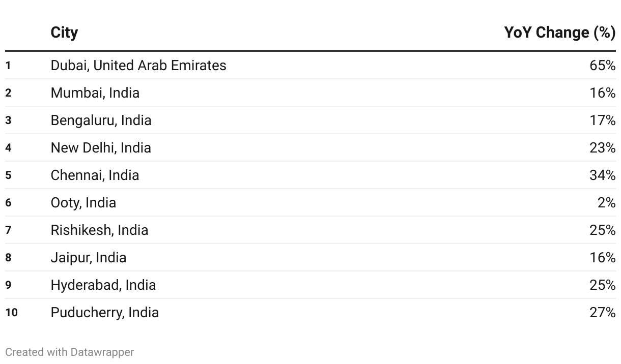Click the 65% value for Dubai
Image resolution: width=621 pixels, height=364 pixels.
click(x=603, y=65)
